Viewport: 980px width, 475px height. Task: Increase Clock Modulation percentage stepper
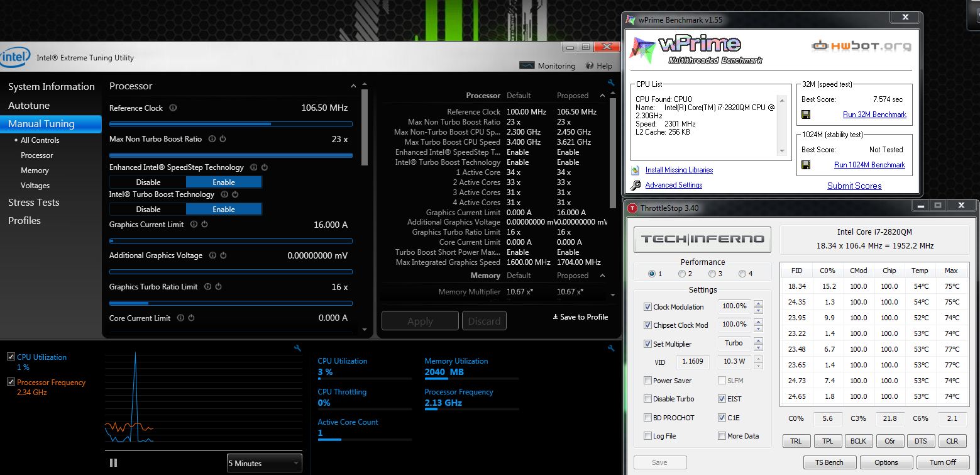(759, 304)
